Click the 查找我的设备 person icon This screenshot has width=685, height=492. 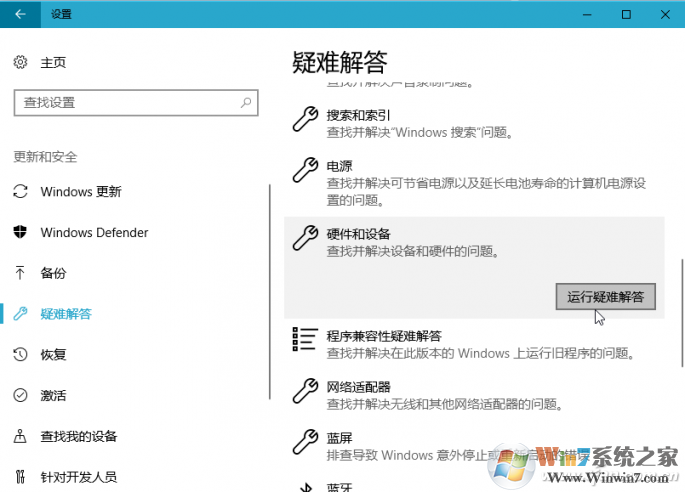tap(20, 436)
